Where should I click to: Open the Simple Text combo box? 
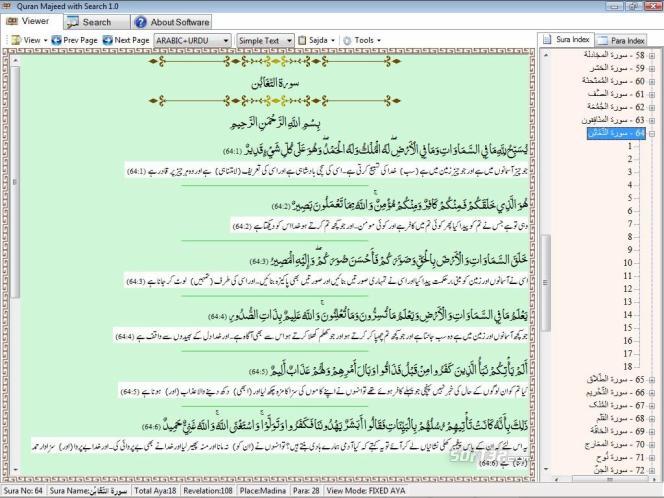[x=265, y=41]
